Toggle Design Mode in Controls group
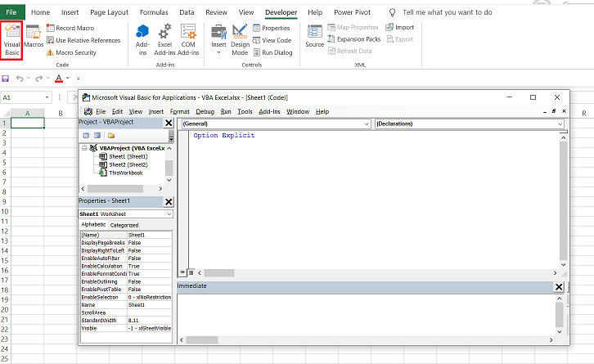The width and height of the screenshot is (594, 364). tap(240, 38)
